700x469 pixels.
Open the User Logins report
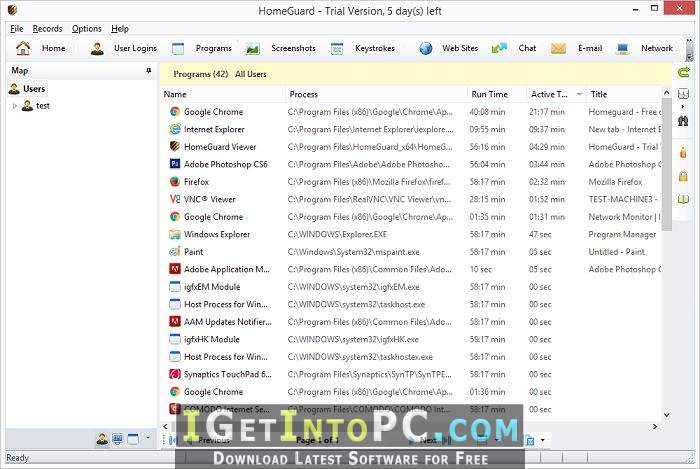click(124, 48)
